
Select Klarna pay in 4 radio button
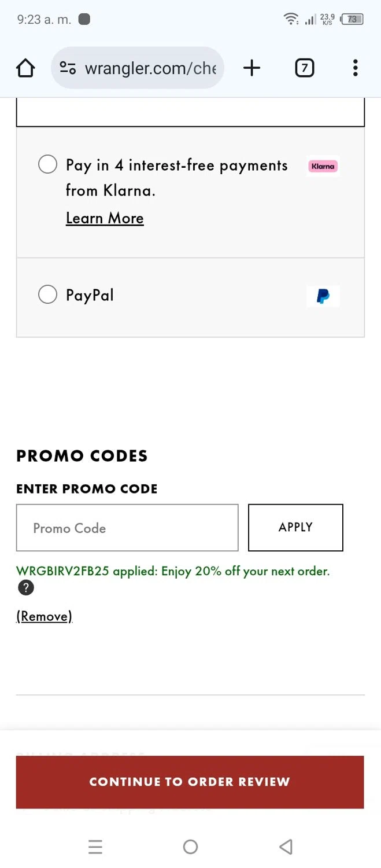click(47, 164)
